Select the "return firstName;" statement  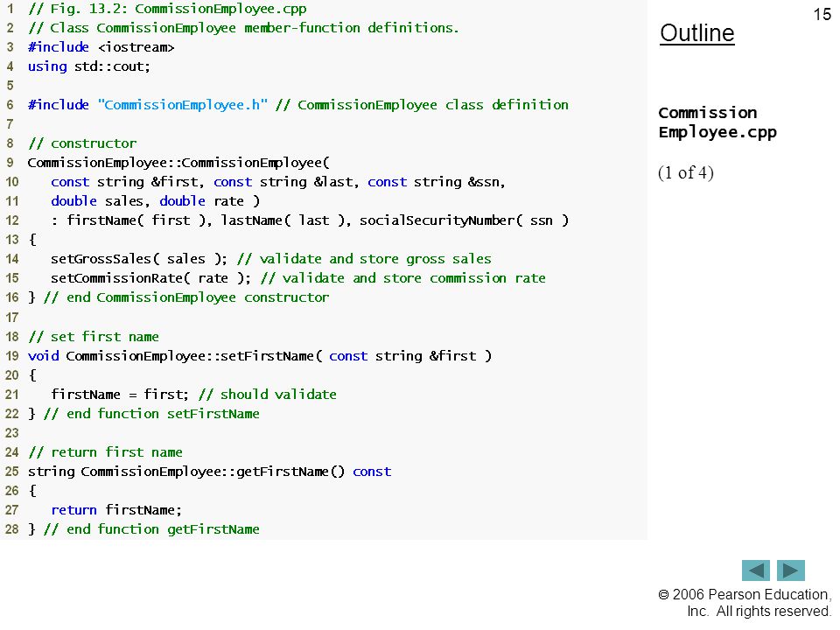point(116,510)
